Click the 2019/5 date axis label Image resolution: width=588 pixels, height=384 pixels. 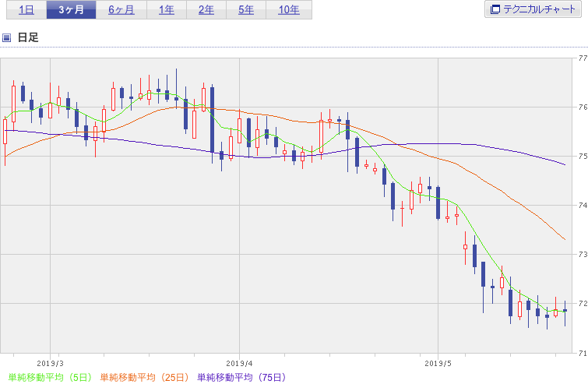(x=438, y=364)
